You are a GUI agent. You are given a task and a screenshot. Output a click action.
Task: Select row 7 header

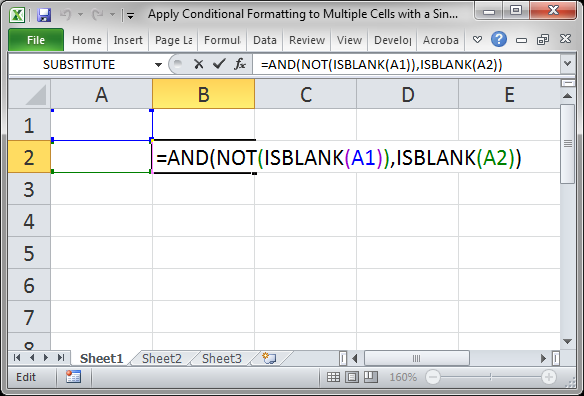[x=29, y=317]
